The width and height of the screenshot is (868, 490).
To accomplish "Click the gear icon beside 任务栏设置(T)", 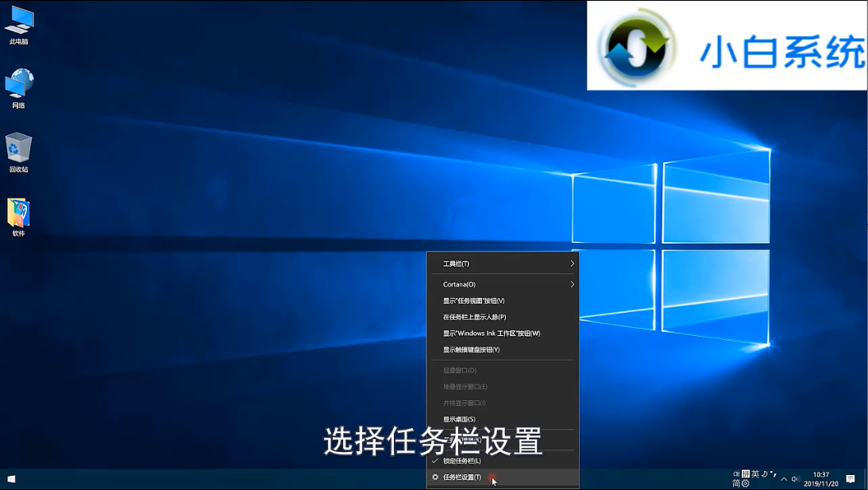I will [x=435, y=476].
